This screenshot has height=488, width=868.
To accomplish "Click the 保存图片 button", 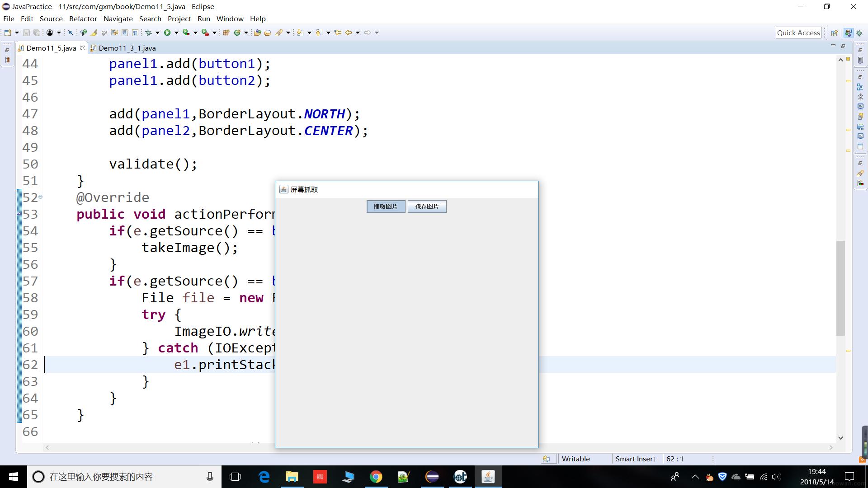I will pos(427,206).
